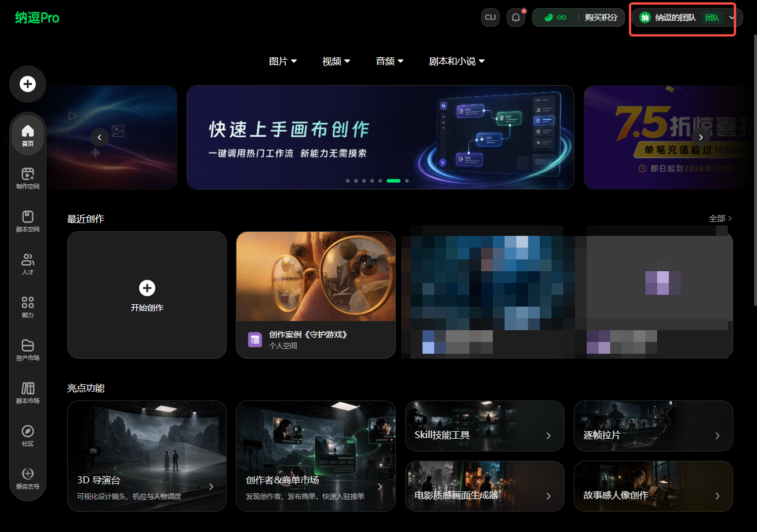Show the next carousel banner
This screenshot has width=757, height=532.
point(701,137)
